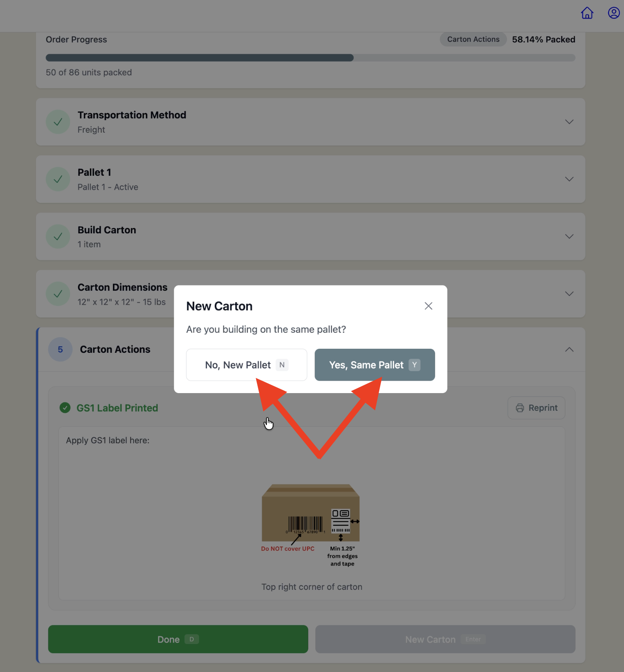
Task: Expand the Pallet 1 section
Action: 569,179
